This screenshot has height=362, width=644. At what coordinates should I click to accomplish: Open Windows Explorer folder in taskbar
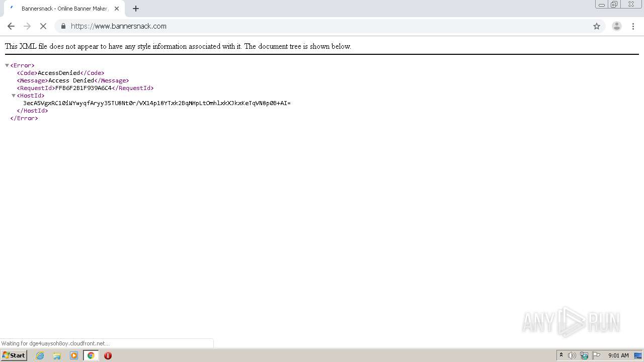point(57,355)
